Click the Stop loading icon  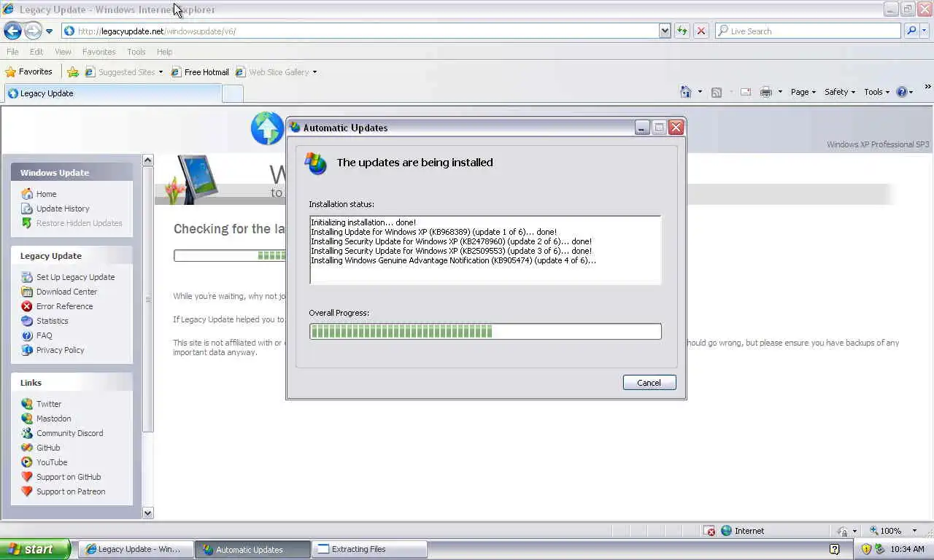pyautogui.click(x=701, y=31)
